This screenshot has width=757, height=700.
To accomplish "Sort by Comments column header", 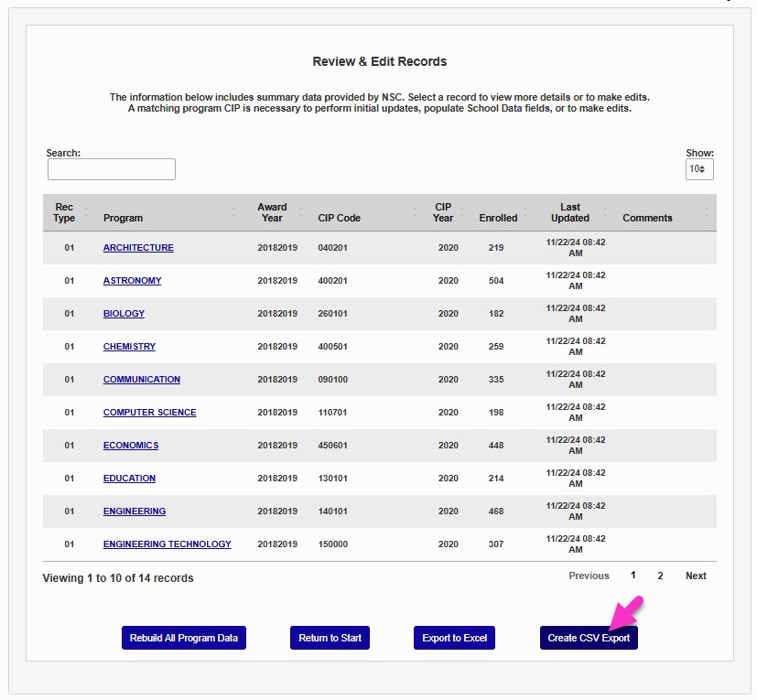I will click(647, 218).
